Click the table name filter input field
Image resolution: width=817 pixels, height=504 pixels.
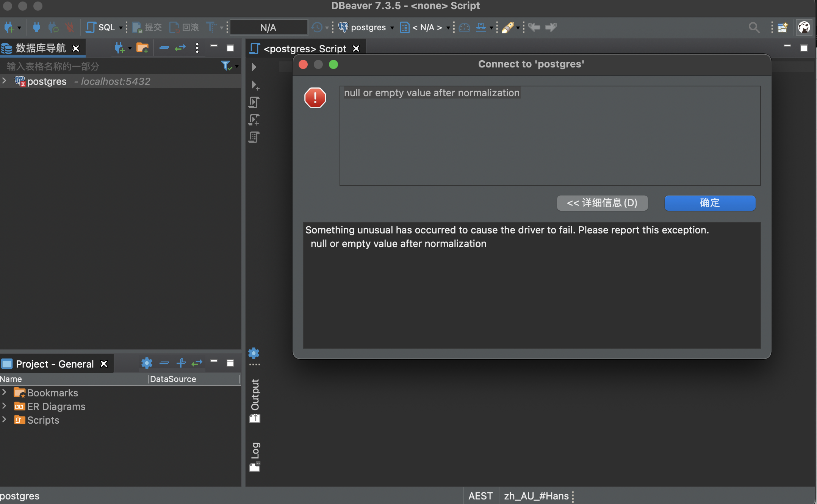click(110, 66)
